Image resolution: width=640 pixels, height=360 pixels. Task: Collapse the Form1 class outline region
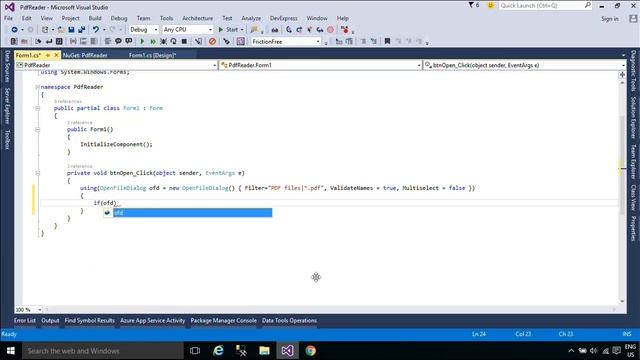click(37, 108)
